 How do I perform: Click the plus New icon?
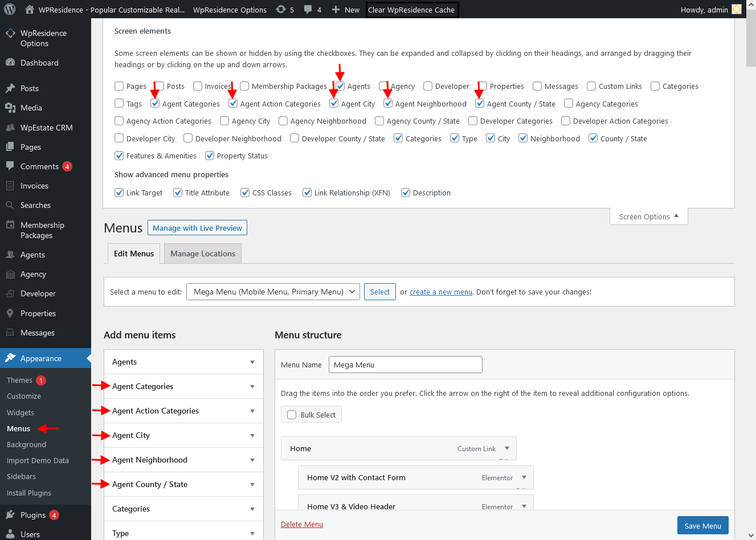[x=336, y=10]
